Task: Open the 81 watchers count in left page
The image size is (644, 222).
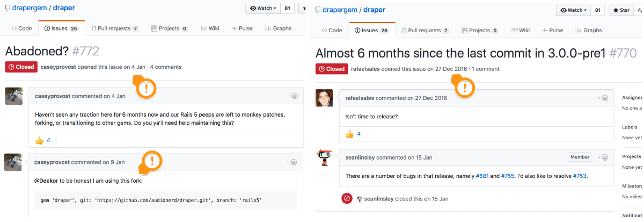Action: tap(288, 8)
